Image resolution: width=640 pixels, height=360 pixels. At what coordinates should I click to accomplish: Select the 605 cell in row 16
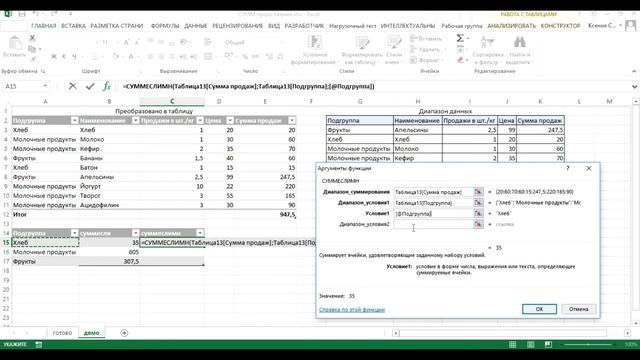tap(109, 252)
